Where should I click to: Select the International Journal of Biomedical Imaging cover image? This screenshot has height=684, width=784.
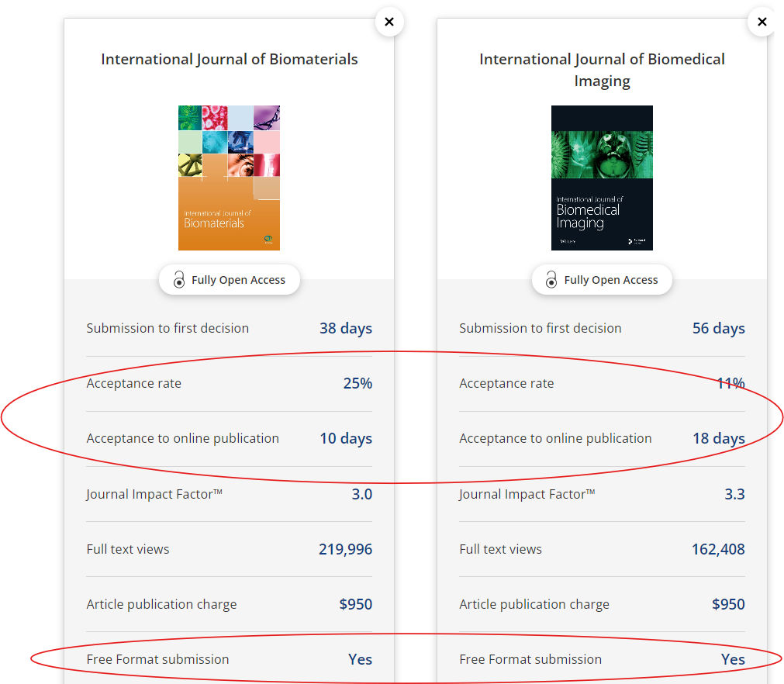pyautogui.click(x=602, y=178)
